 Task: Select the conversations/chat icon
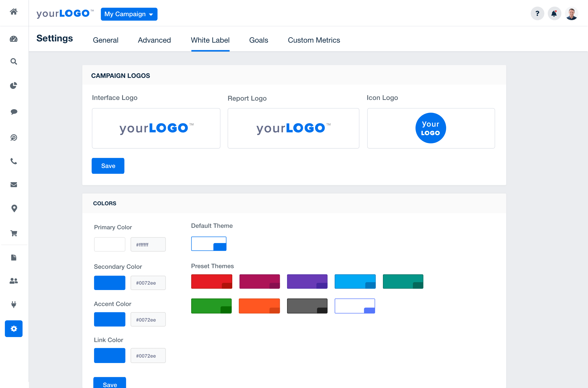tap(14, 112)
